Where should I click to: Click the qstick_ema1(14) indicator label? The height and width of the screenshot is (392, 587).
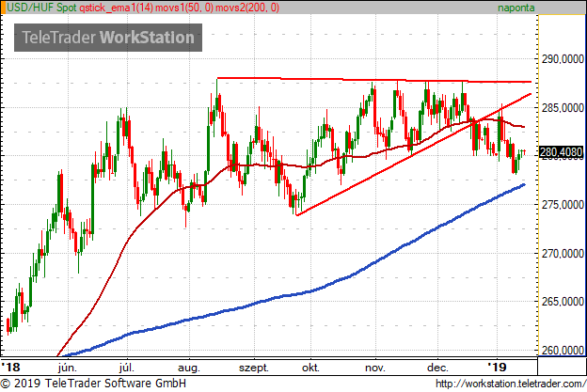coord(116,8)
